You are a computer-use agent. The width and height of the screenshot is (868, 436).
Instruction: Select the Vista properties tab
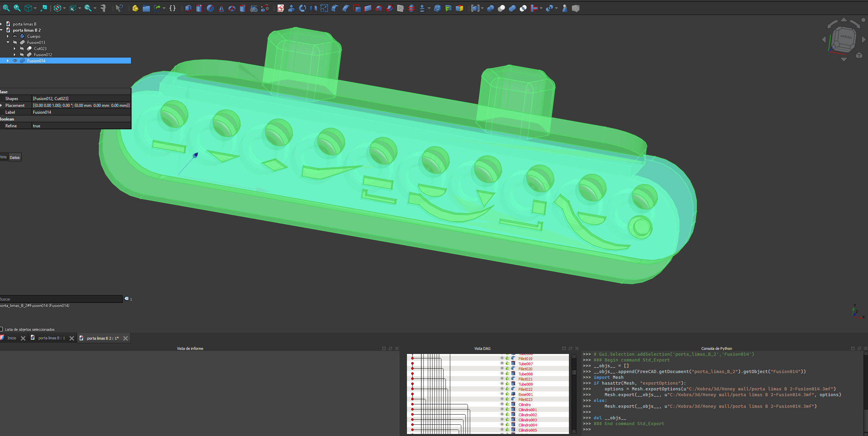point(3,157)
